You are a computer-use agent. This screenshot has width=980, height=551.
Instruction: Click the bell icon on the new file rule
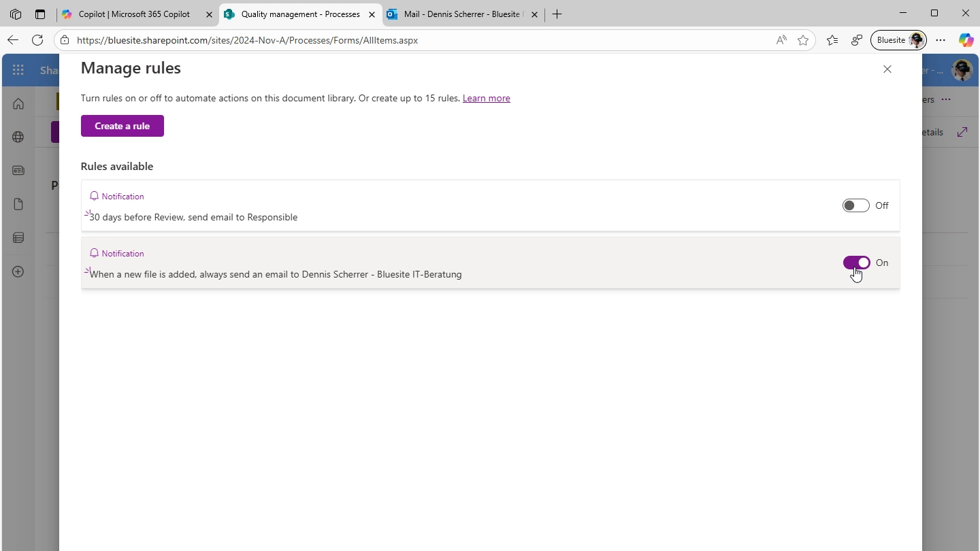(94, 253)
